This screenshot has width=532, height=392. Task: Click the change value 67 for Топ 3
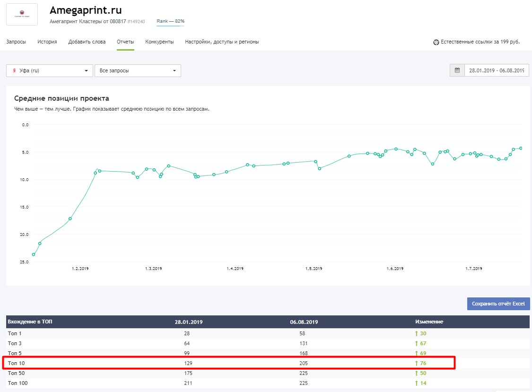(x=423, y=343)
